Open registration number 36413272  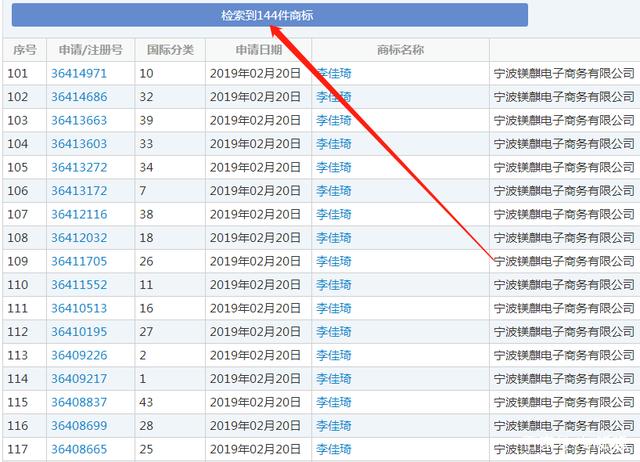79,167
